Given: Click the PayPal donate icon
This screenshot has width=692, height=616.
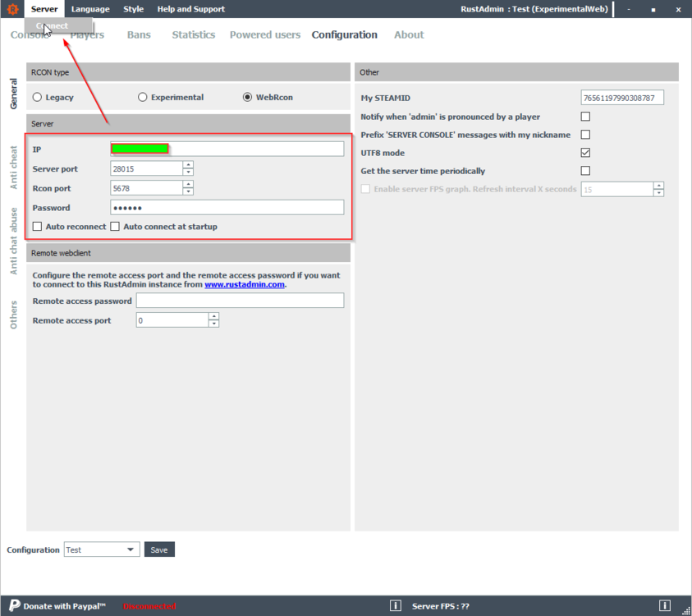Looking at the screenshot, I should [15, 606].
